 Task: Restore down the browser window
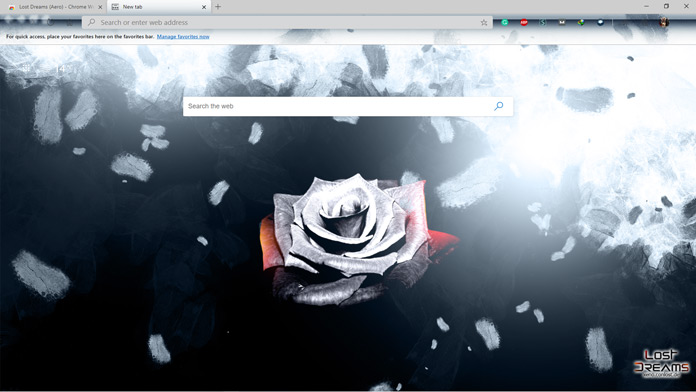(666, 6)
